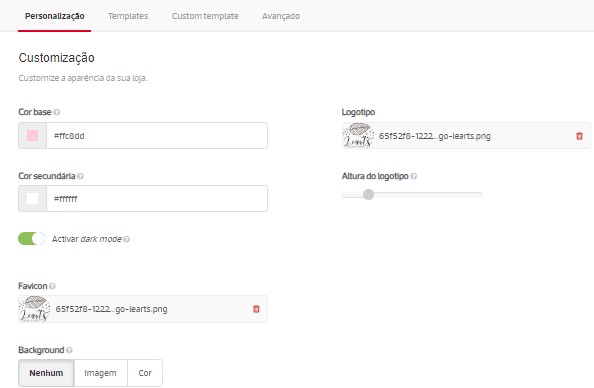Viewport: 594px width, 388px height.
Task: Click the Altura do logotipo slider handle
Action: 368,195
